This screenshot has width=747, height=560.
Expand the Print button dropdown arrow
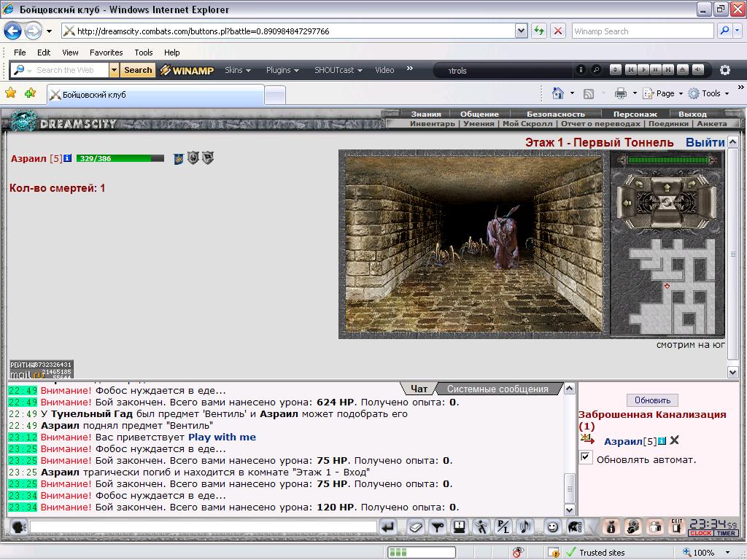pos(635,93)
